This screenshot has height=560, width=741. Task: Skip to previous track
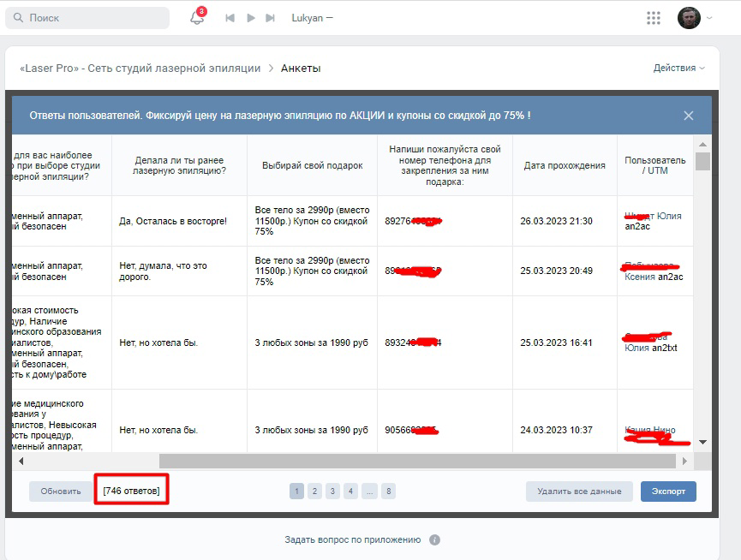coord(230,18)
